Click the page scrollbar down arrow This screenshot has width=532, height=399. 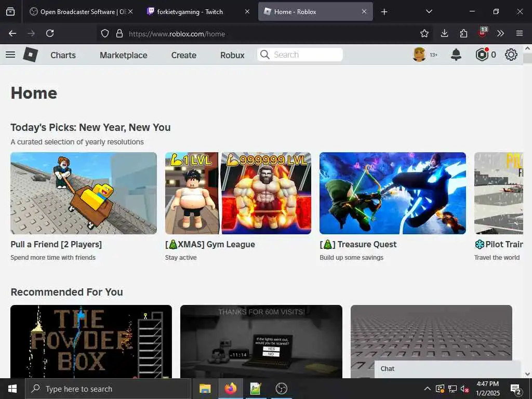[x=528, y=374]
